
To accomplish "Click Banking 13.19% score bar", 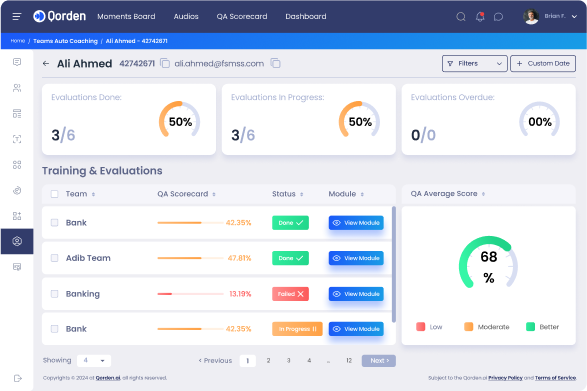I will point(191,294).
